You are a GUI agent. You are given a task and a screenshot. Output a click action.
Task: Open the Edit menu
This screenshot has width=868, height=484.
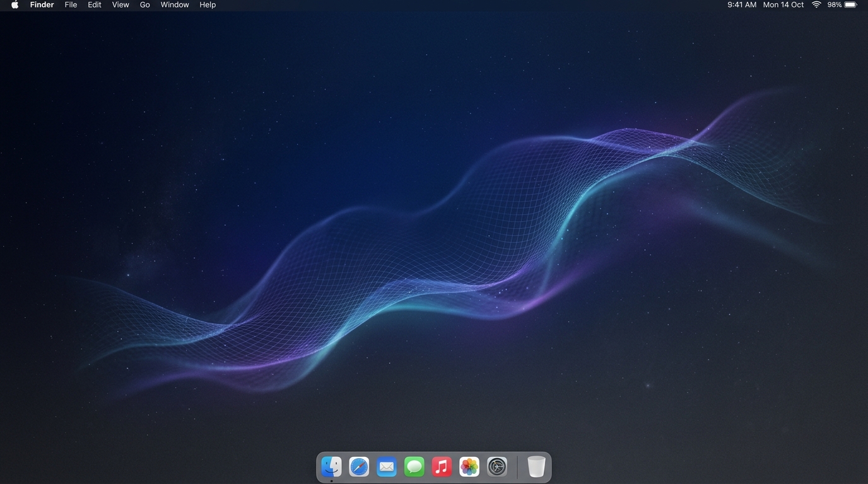[x=95, y=4]
